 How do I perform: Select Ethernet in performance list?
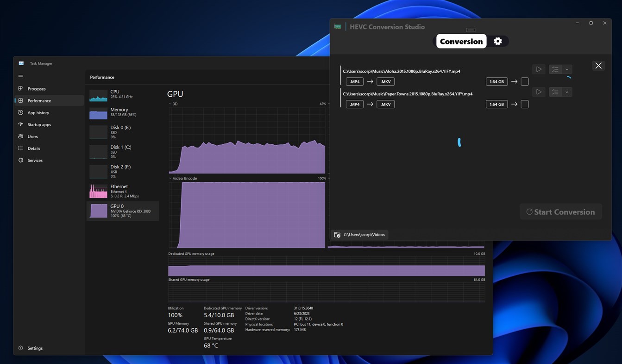pyautogui.click(x=123, y=191)
